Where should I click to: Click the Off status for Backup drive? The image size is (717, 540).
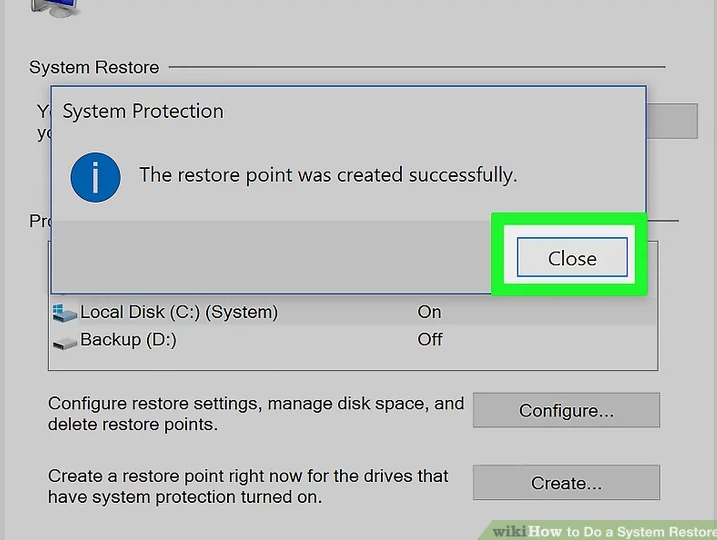pyautogui.click(x=430, y=340)
